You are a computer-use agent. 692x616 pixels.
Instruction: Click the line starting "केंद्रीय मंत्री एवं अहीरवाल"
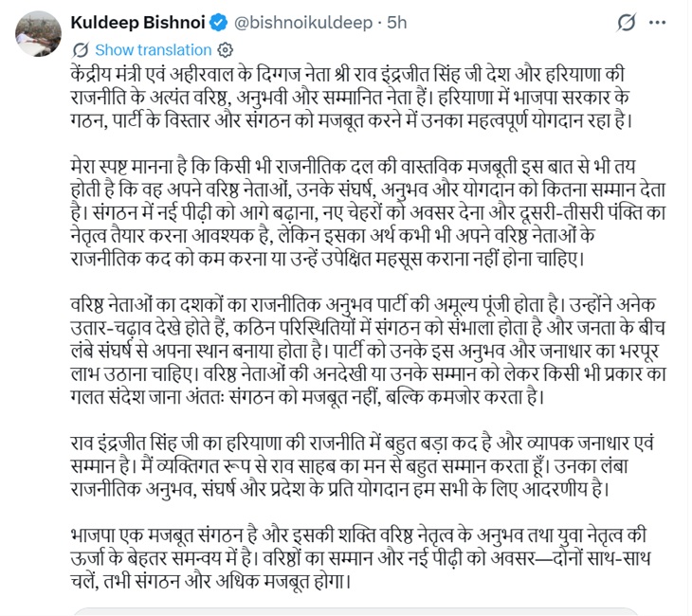347,74
